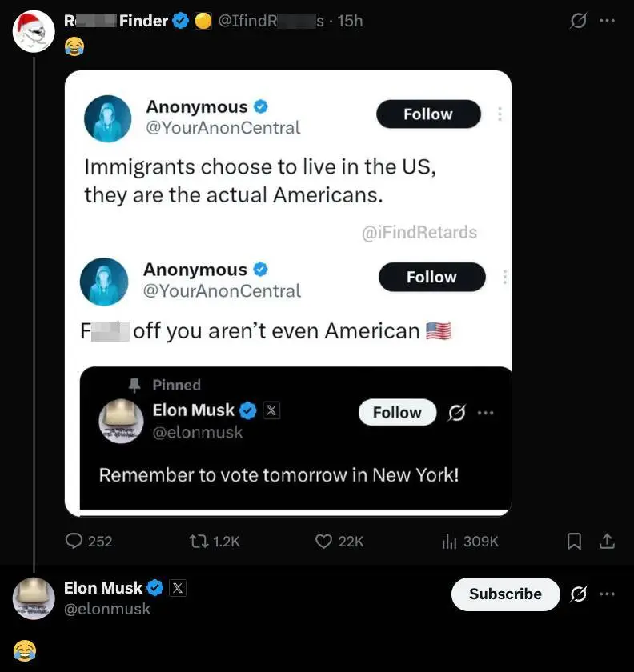This screenshot has width=634, height=672.
Task: Bookmark the post using the bookmark icon
Action: (573, 542)
